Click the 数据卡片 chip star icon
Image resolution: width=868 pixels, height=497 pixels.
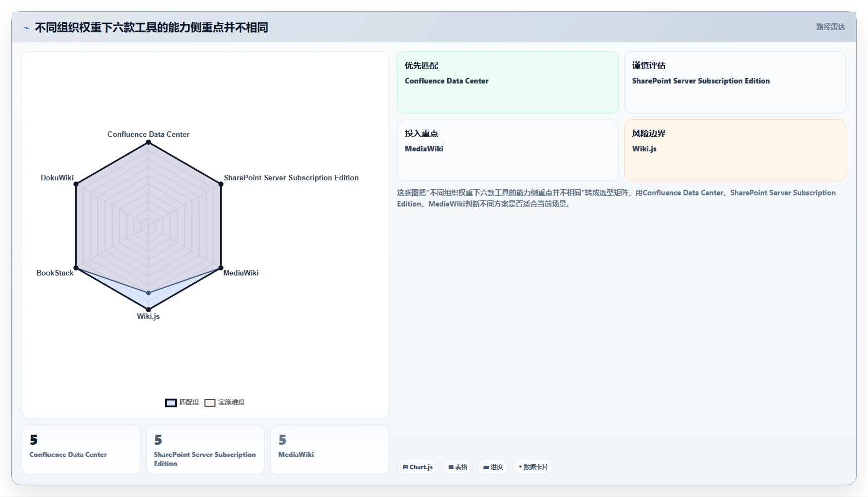coord(520,467)
